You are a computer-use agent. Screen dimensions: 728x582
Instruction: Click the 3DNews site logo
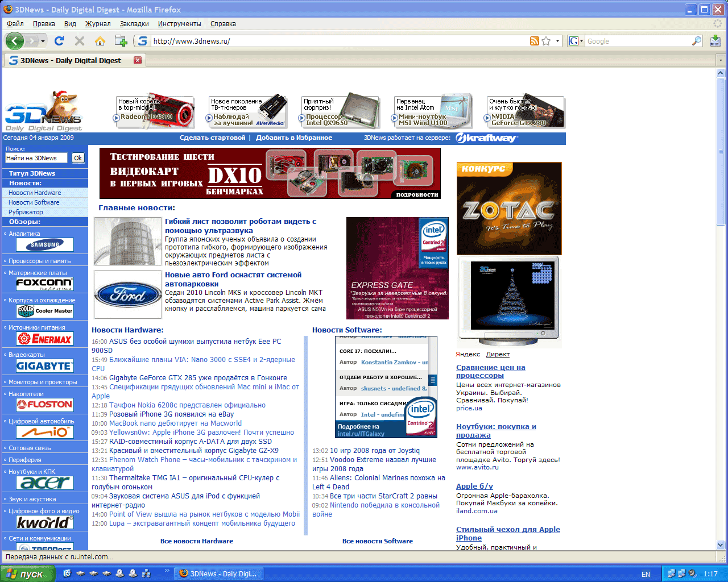tap(44, 112)
